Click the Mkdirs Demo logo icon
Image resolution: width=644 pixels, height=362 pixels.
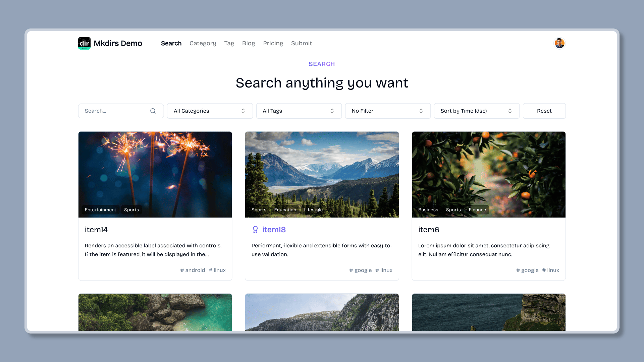click(x=84, y=43)
